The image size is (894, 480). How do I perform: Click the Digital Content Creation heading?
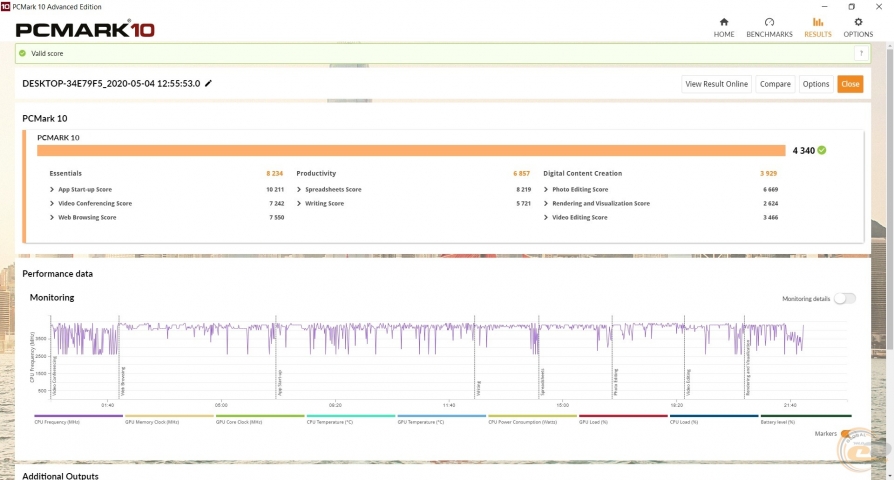pyautogui.click(x=582, y=173)
